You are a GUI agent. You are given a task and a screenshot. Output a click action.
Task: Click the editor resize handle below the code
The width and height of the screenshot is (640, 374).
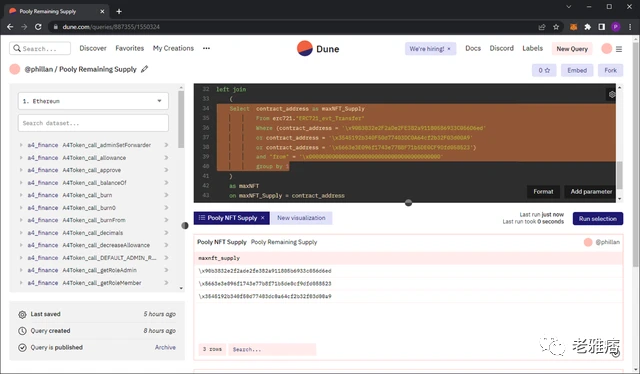click(x=408, y=203)
